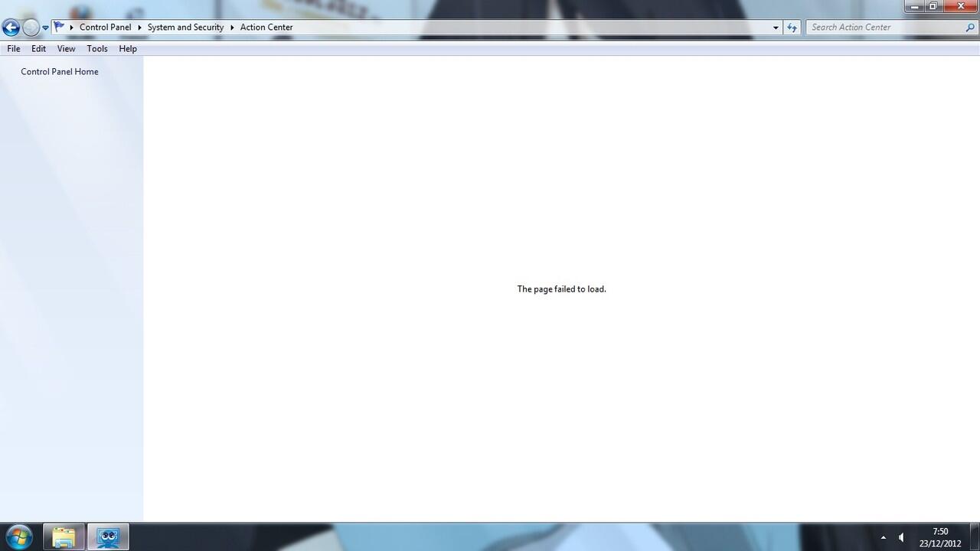Restore down the Action Center window

click(x=933, y=6)
